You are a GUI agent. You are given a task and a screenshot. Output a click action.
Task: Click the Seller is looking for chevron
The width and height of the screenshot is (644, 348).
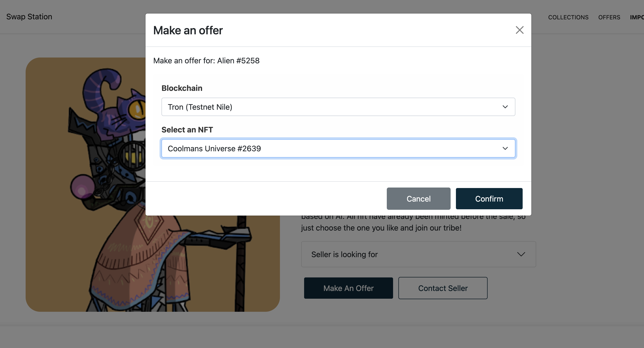(521, 254)
